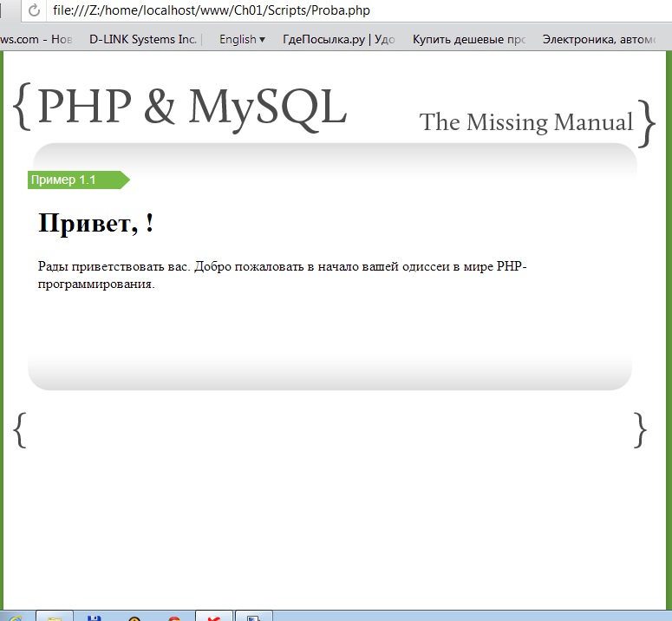Open Internet Explorer from the taskbar

point(14,617)
